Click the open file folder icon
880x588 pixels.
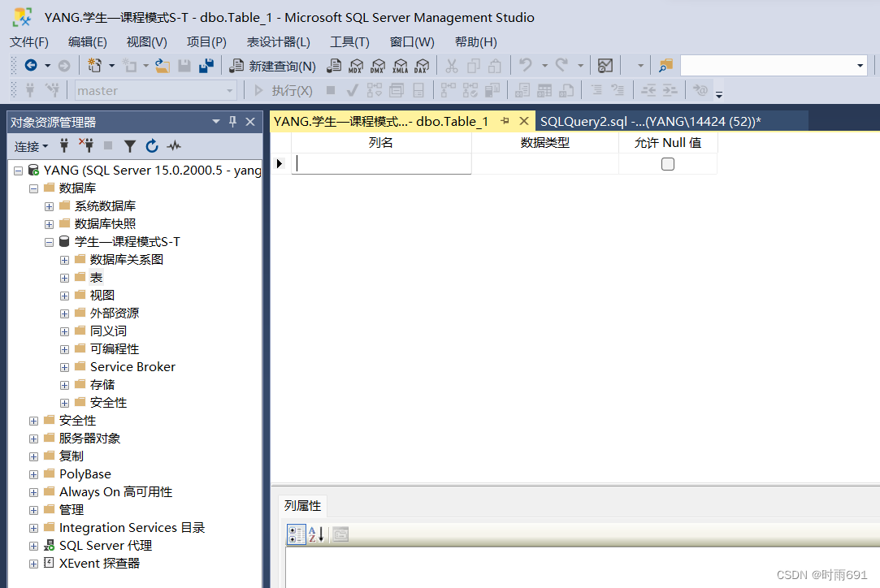point(163,66)
